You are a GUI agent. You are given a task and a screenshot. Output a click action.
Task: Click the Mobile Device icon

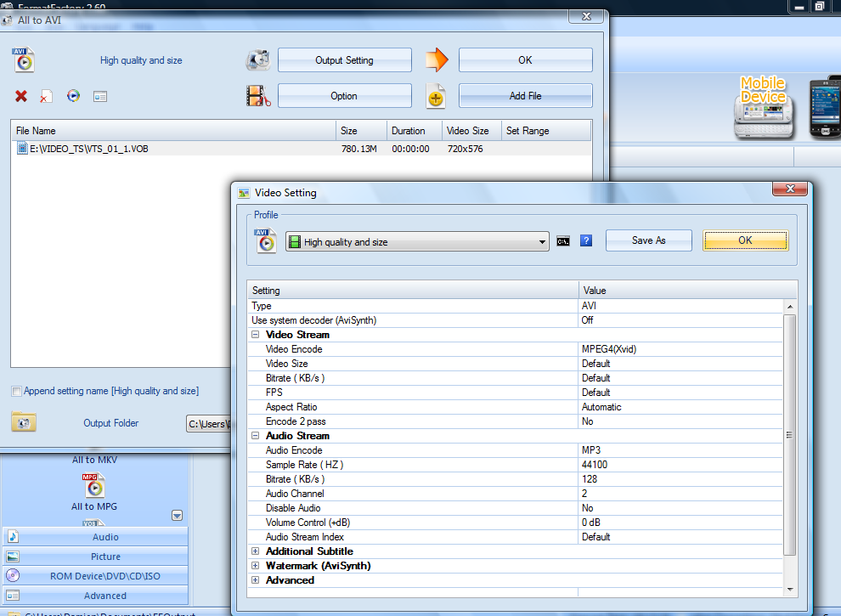763,108
